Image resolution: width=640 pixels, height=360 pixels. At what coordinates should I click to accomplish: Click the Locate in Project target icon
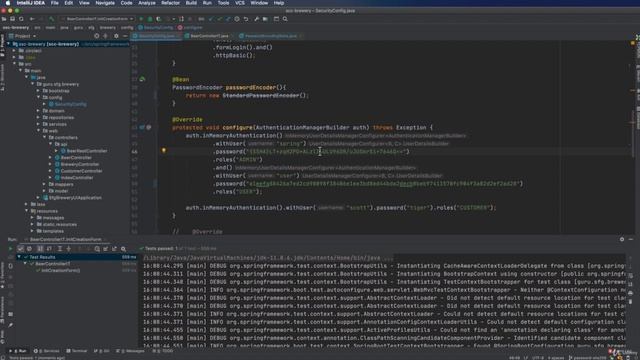coord(97,36)
